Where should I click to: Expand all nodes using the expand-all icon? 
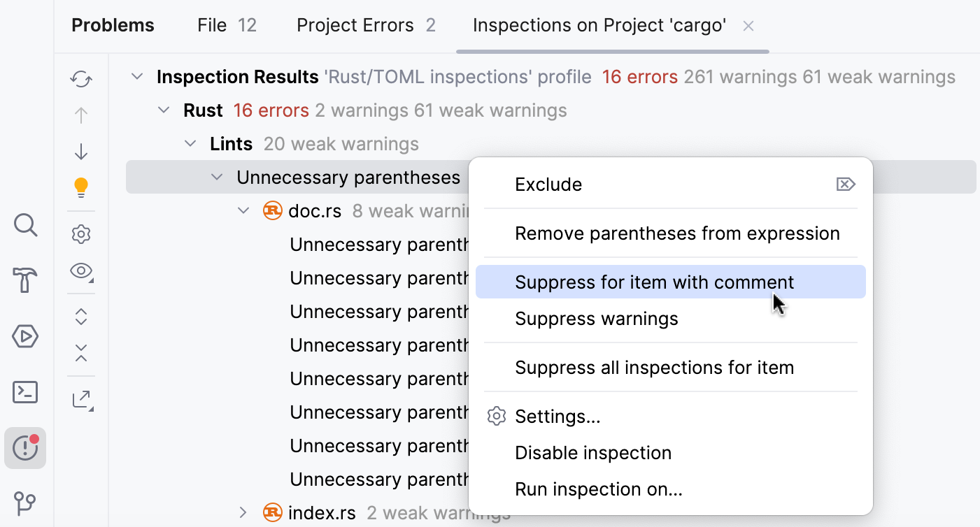click(x=80, y=317)
